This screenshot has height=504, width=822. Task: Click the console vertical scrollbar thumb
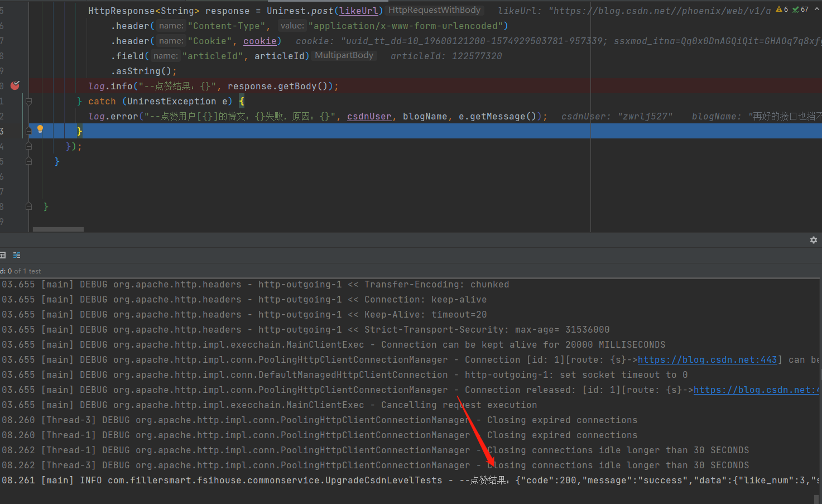click(x=816, y=499)
